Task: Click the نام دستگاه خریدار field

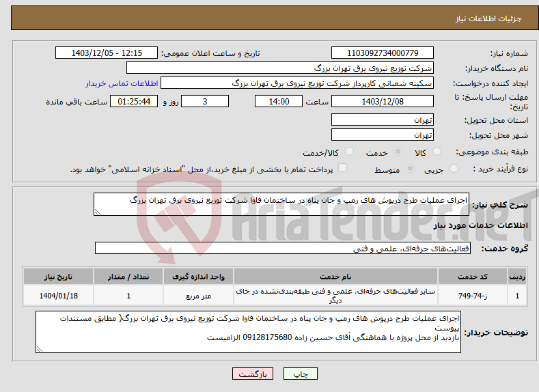Action: [280, 68]
